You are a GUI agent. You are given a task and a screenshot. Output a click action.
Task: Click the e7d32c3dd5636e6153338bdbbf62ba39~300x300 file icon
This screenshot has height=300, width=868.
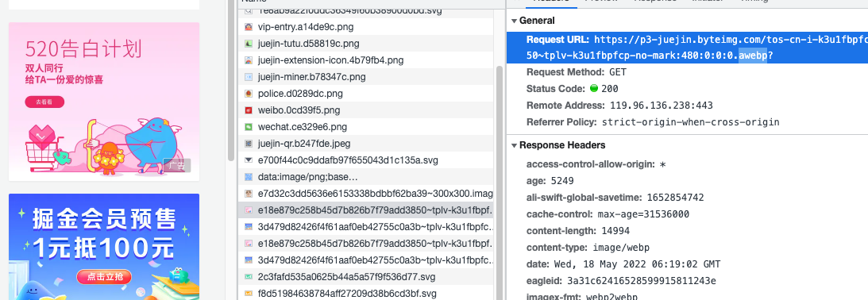click(249, 194)
